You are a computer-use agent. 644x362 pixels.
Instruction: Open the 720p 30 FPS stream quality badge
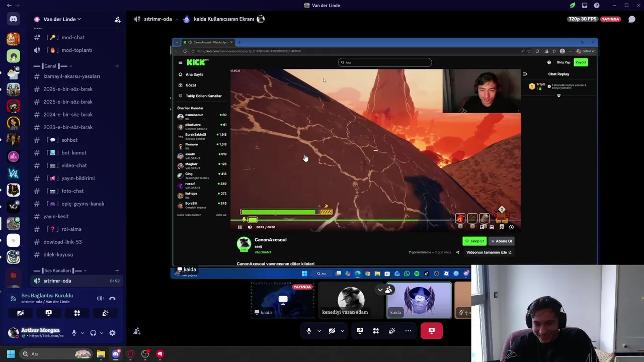(582, 19)
